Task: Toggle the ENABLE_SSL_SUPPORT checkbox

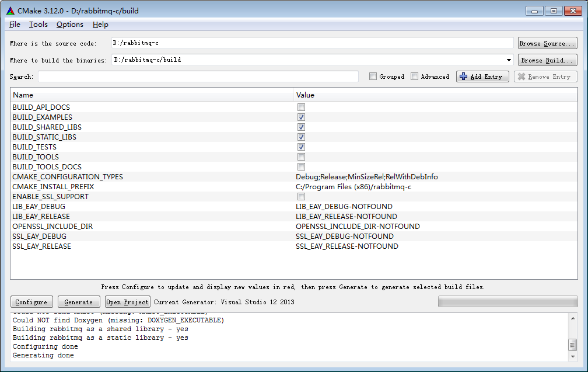Action: (301, 197)
